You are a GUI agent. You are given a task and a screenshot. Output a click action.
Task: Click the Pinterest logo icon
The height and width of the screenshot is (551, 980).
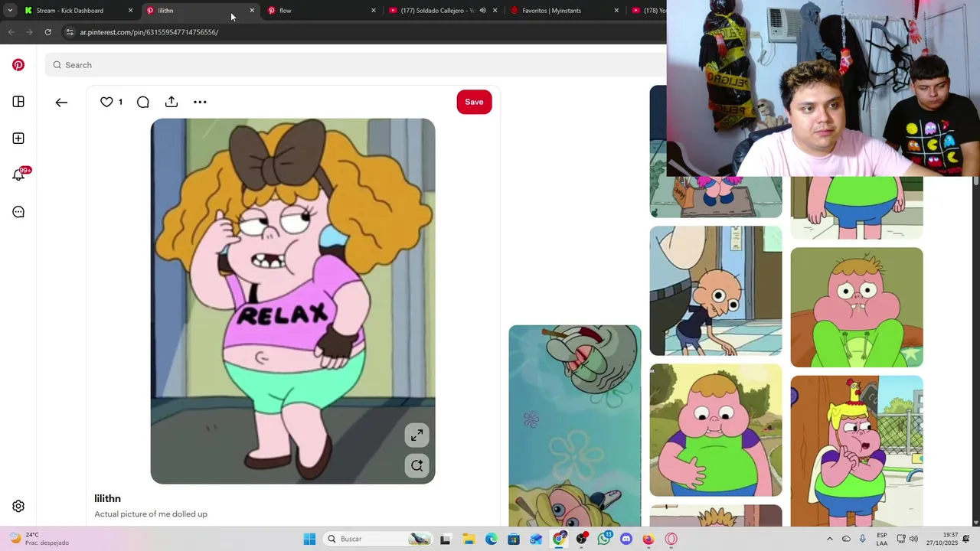pos(18,65)
